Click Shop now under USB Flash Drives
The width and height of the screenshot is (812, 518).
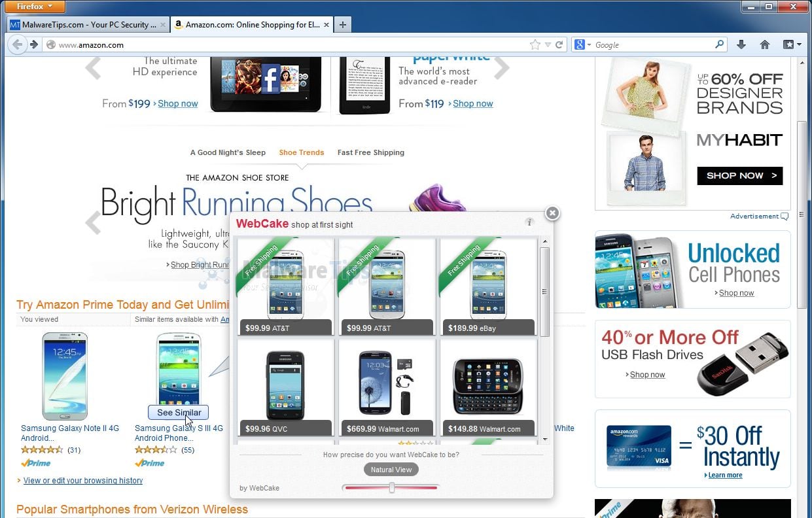pyautogui.click(x=647, y=375)
